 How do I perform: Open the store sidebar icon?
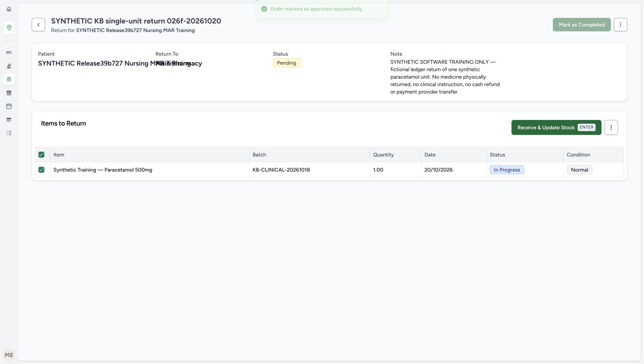click(9, 93)
